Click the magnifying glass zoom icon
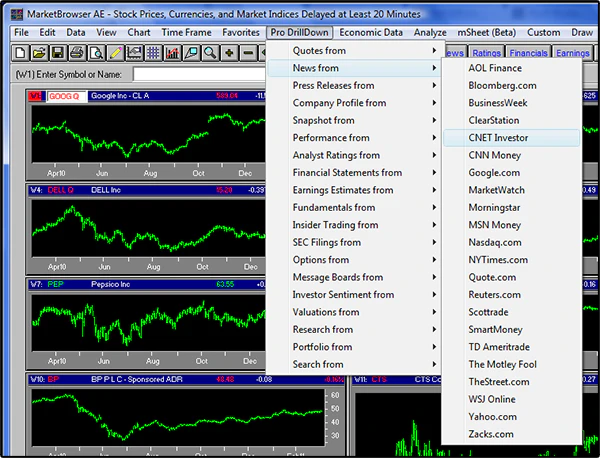The image size is (600, 458). 210,53
